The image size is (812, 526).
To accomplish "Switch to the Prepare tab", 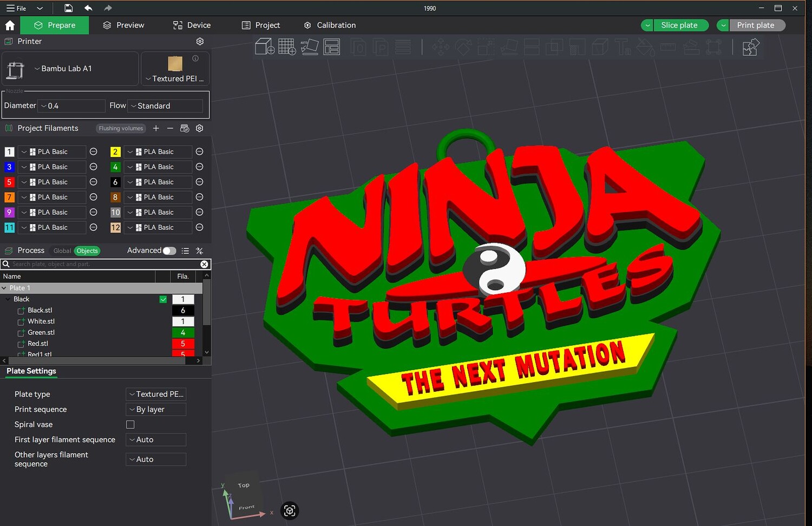I will [x=55, y=25].
